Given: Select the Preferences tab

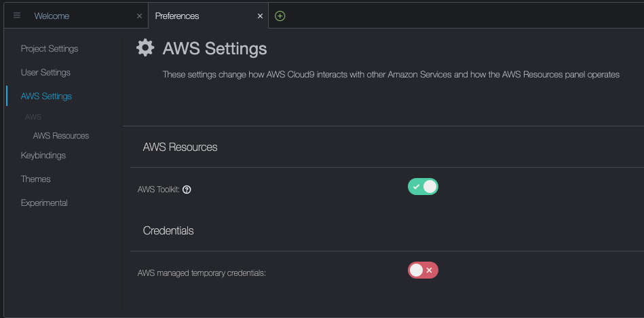Looking at the screenshot, I should click(177, 16).
